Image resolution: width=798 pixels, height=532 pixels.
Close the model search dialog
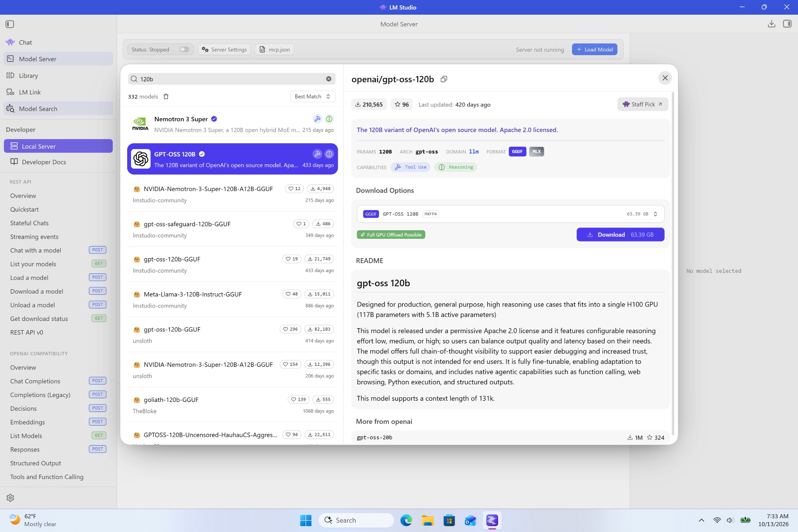click(x=665, y=78)
